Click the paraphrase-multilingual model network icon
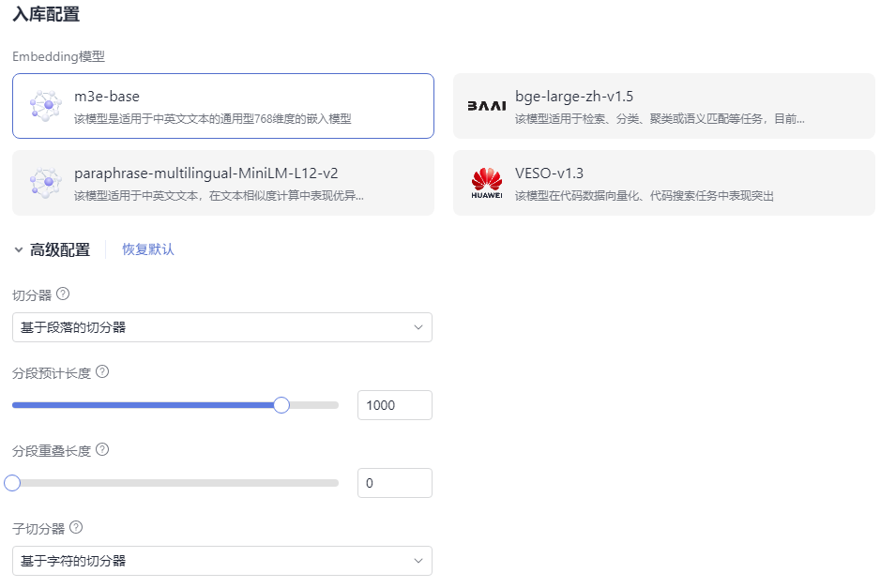The width and height of the screenshot is (881, 588). coord(44,183)
